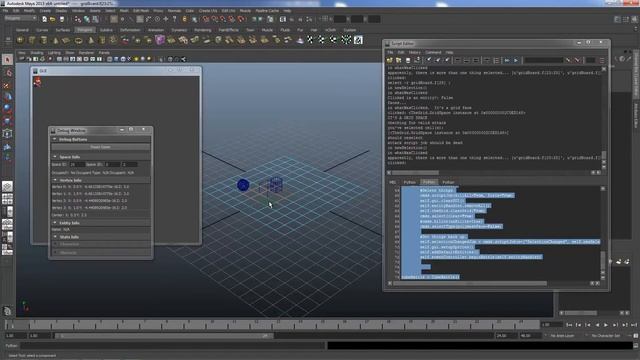Image resolution: width=640 pixels, height=360 pixels.
Task: Open the No Anim Layer dropdown
Action: click(562, 336)
